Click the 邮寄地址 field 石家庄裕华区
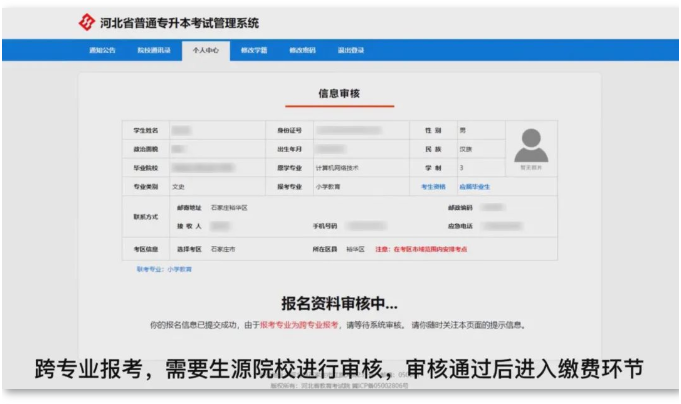 tap(228, 208)
